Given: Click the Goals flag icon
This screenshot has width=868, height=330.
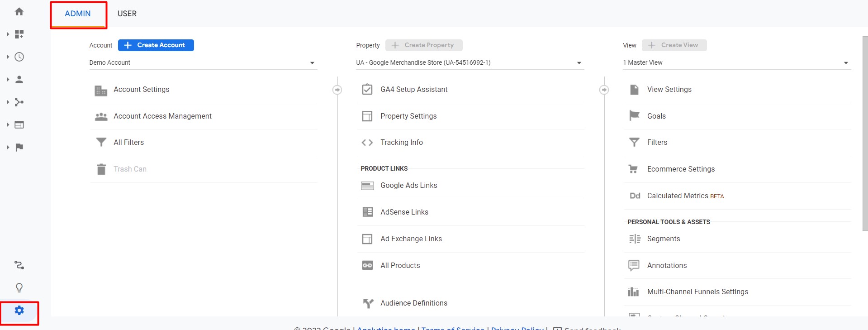Looking at the screenshot, I should pyautogui.click(x=634, y=116).
